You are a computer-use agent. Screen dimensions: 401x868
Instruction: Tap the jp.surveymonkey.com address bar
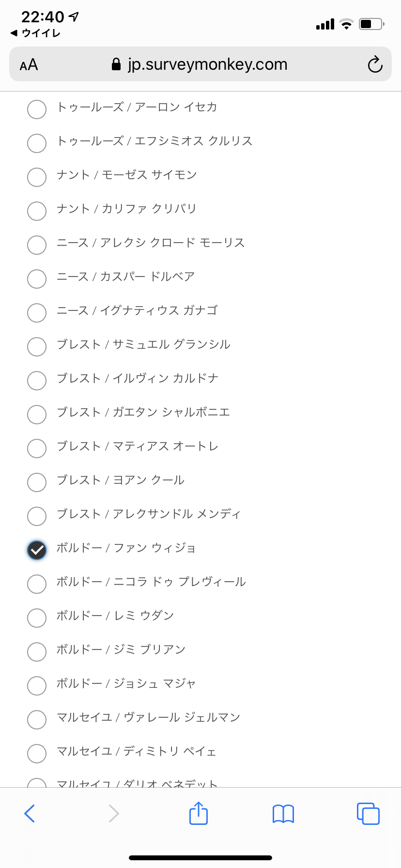pos(200,64)
